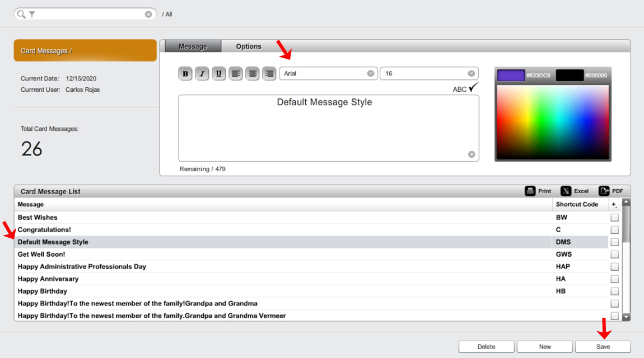Select the Grandpa and Grandma Vermeer row
The width and height of the screenshot is (644, 358).
pyautogui.click(x=311, y=315)
